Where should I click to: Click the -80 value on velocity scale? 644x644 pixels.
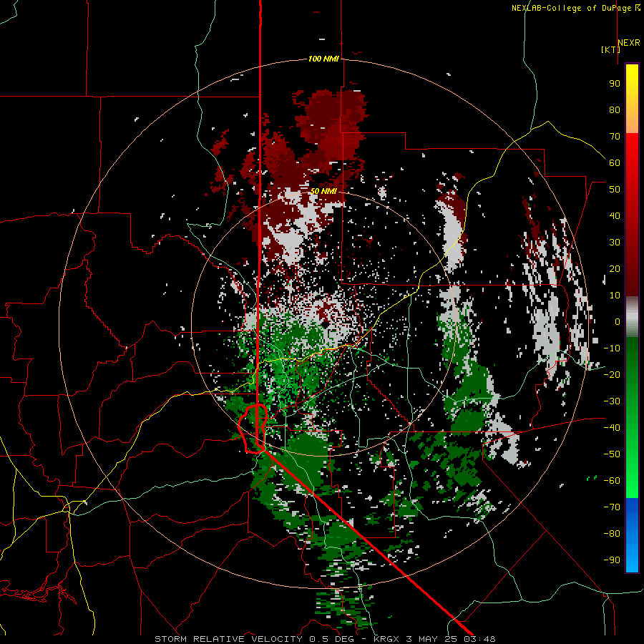[x=612, y=534]
